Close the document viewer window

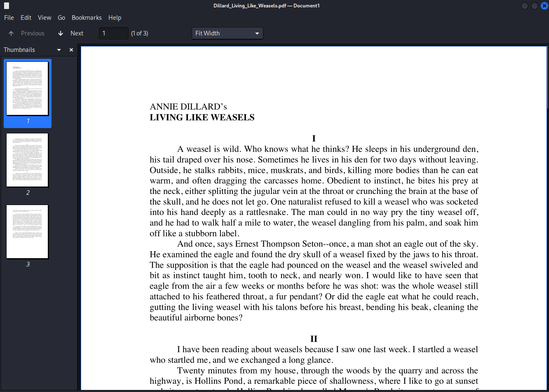544,6
